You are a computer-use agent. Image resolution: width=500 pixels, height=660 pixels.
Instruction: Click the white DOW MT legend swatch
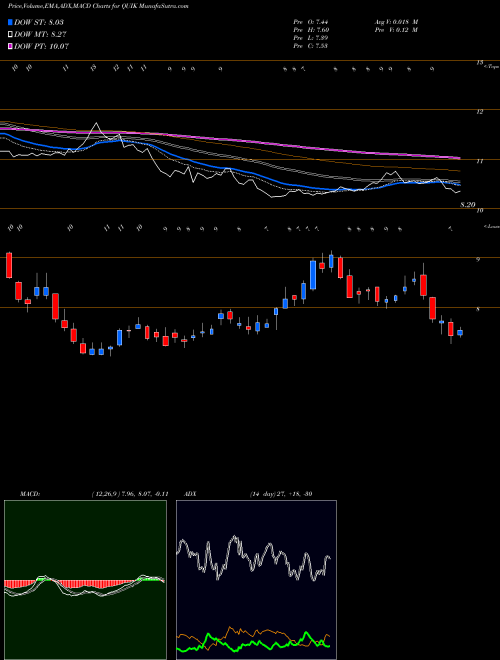tap(10, 35)
